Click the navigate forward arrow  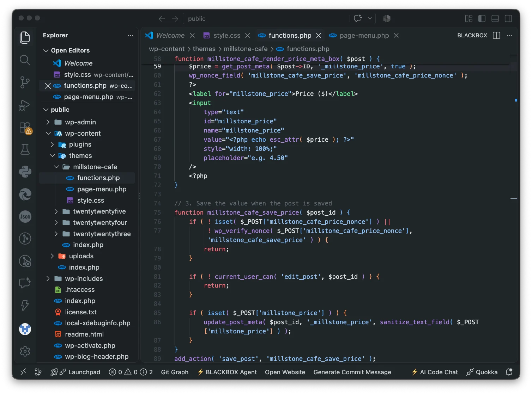(175, 19)
